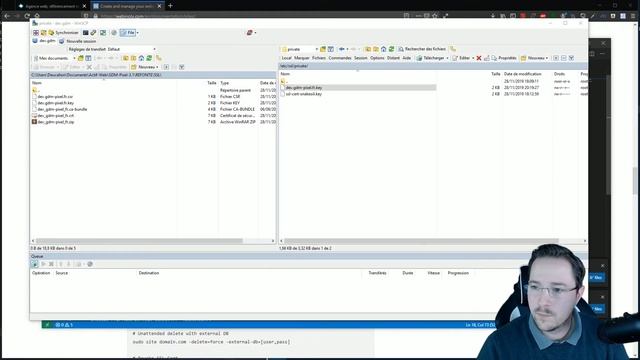Click Rechercher des fichiers button

point(422,49)
